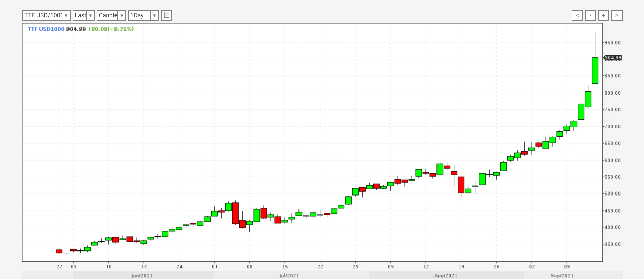The image size is (644, 279).
Task: Click the 950.00 price axis label
Action: [x=613, y=43]
